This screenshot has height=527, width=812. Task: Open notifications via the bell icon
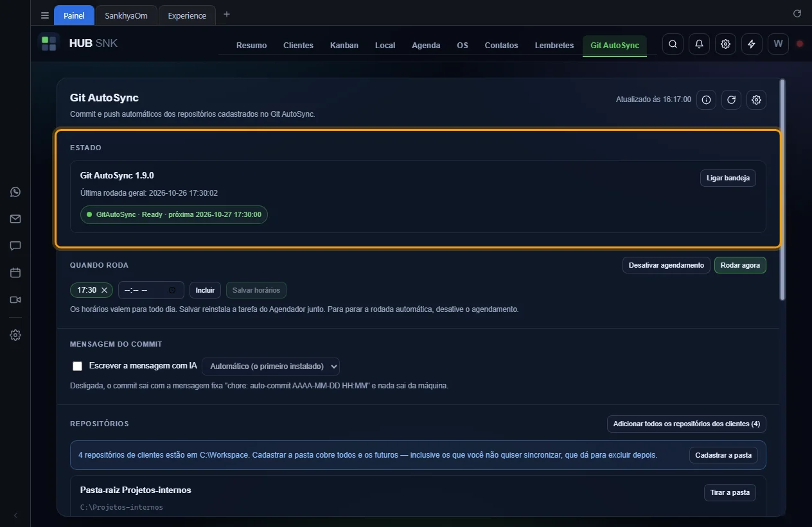[x=699, y=44]
